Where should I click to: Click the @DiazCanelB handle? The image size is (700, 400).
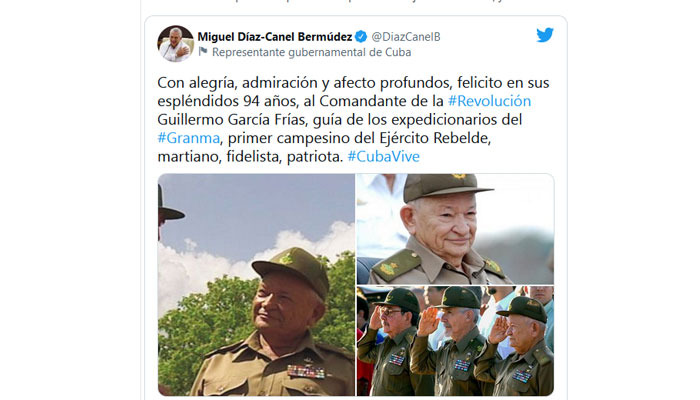(x=406, y=37)
